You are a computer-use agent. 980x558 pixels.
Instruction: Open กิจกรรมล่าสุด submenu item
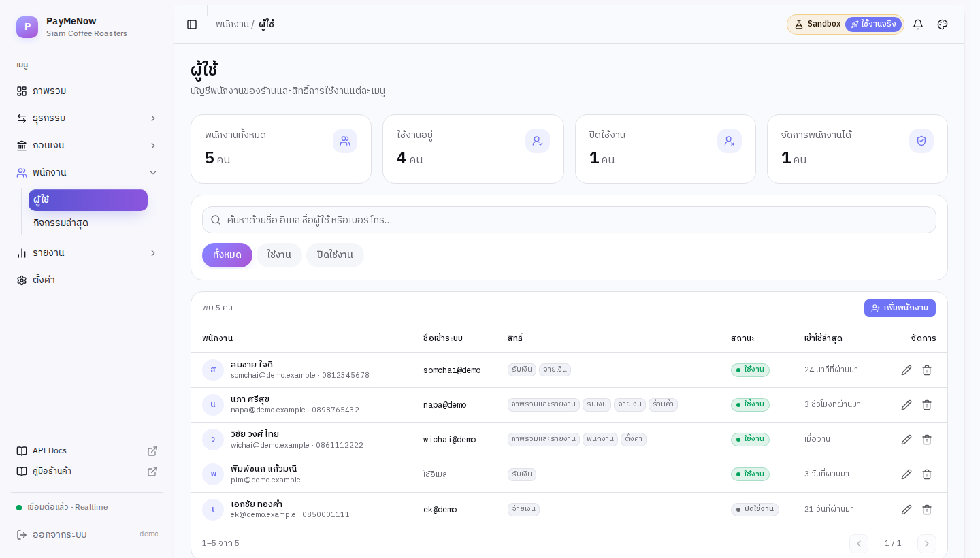click(88, 223)
